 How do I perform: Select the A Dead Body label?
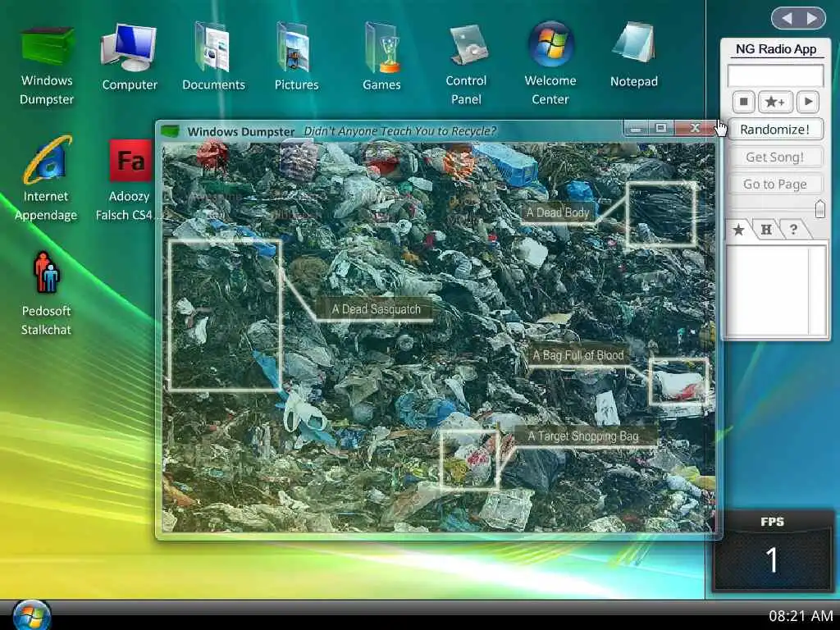click(558, 212)
